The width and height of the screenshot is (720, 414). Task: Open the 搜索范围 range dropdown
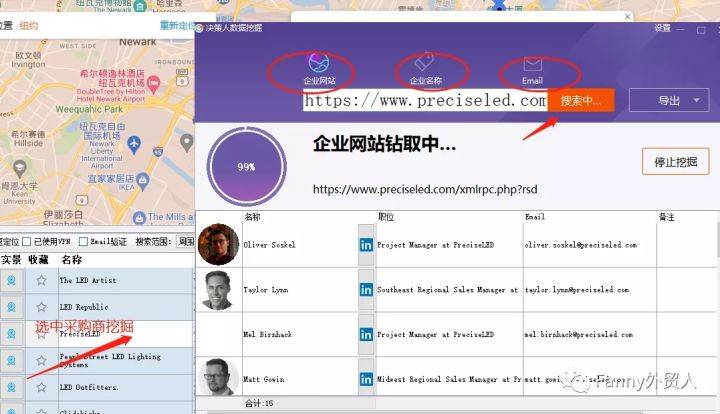pos(185,241)
